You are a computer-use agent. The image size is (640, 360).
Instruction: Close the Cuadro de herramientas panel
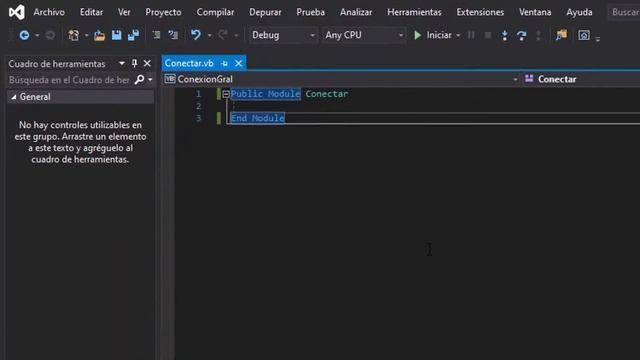147,64
